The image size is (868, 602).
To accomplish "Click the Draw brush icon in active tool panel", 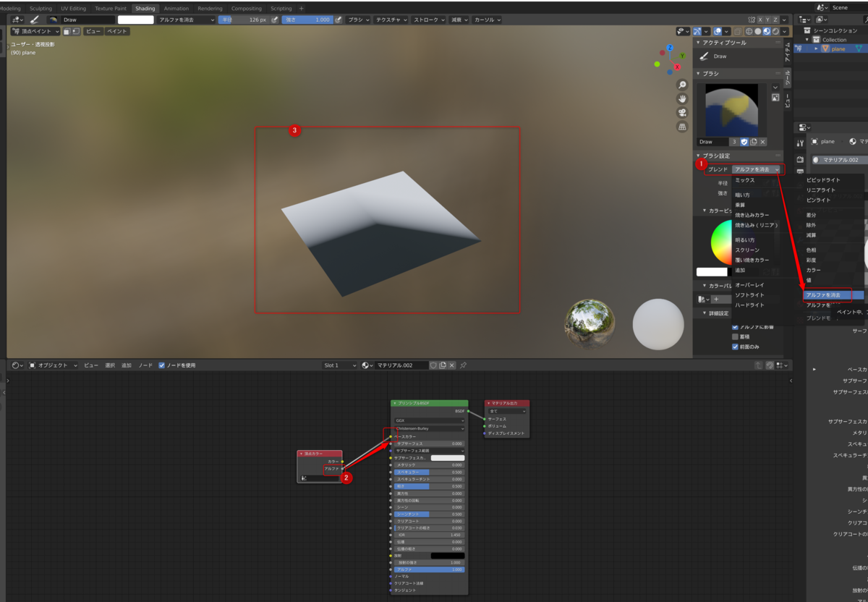I will (x=704, y=56).
